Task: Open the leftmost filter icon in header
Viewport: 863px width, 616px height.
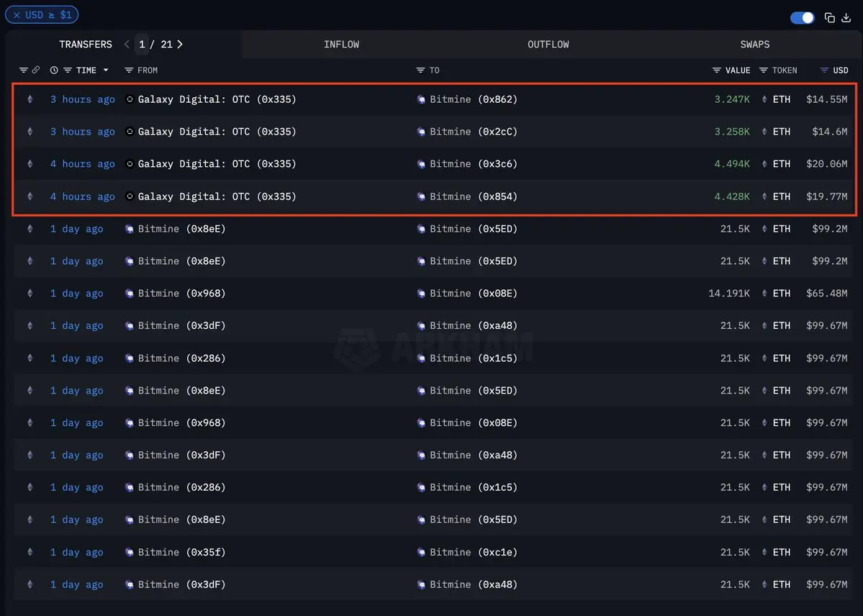Action: 24,70
